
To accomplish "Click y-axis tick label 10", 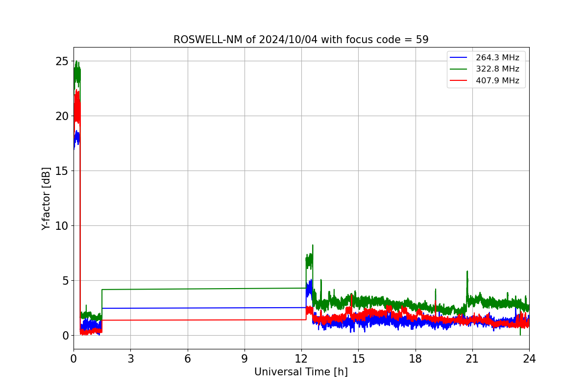I will pyautogui.click(x=61, y=226).
